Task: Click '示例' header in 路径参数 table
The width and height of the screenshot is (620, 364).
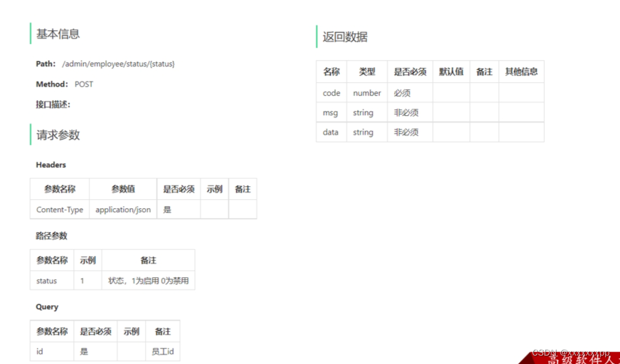Action: (x=88, y=261)
